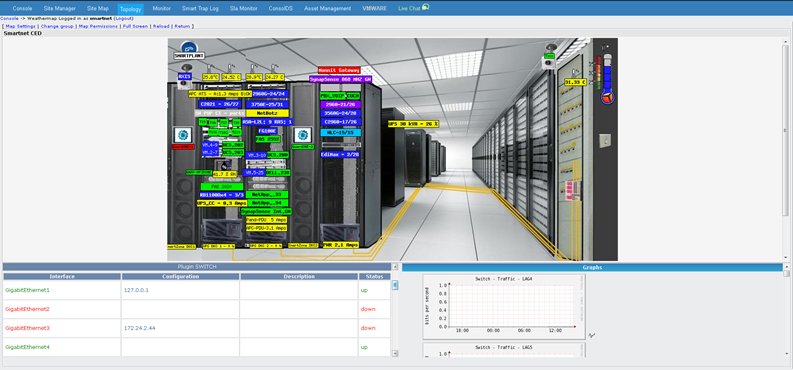Select the SynapSense 868 MHZ GW node
The width and height of the screenshot is (793, 370).
[x=340, y=79]
